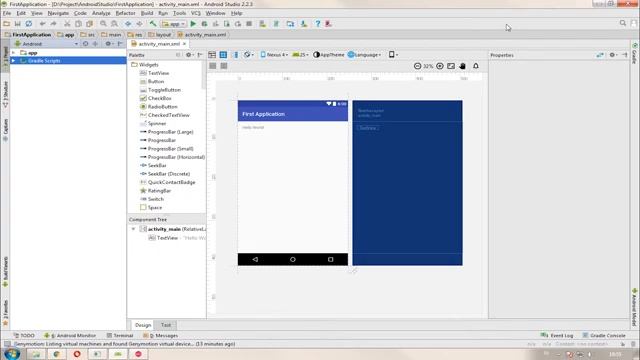
Task: Click the Stop square icon in the toolbar
Action: (249, 24)
